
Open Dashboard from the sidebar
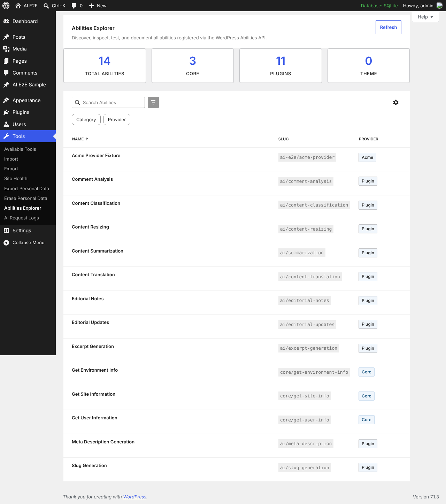(x=28, y=21)
